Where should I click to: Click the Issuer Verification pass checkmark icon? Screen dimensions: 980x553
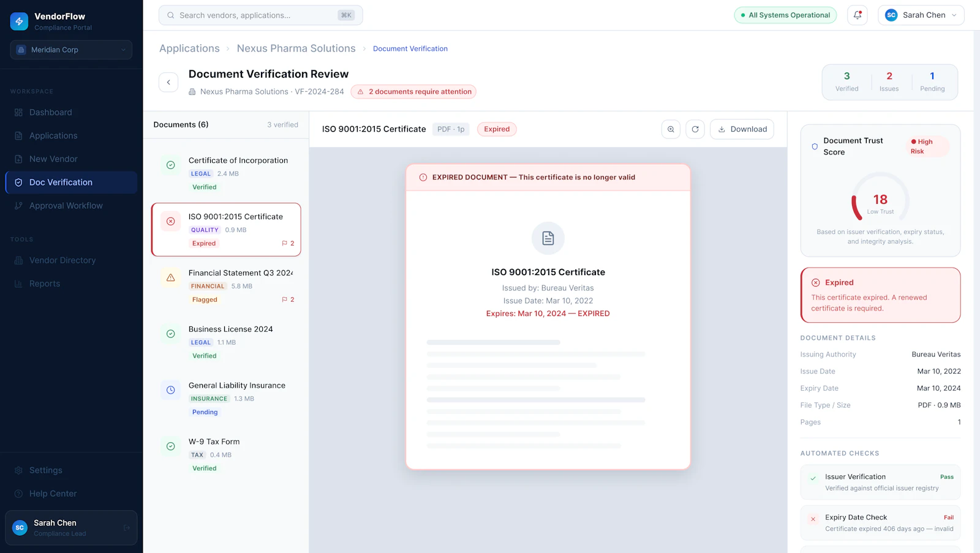pos(813,478)
